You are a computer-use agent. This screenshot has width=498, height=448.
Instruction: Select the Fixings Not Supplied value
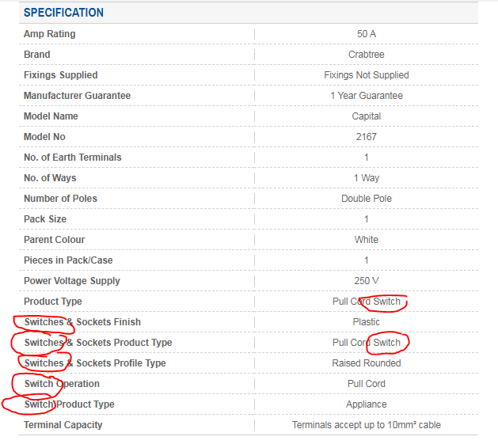pyautogui.click(x=367, y=75)
